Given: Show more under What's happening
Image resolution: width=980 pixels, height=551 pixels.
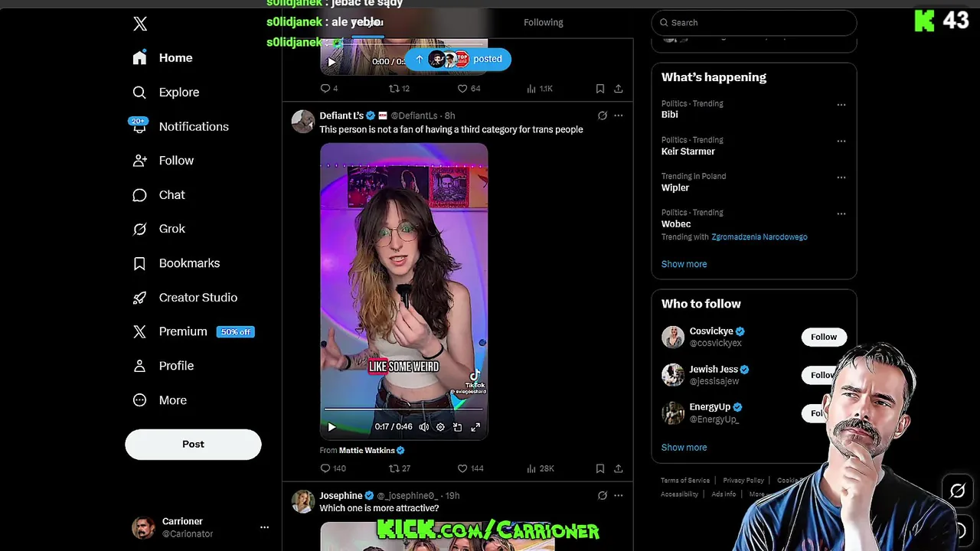Looking at the screenshot, I should [684, 264].
